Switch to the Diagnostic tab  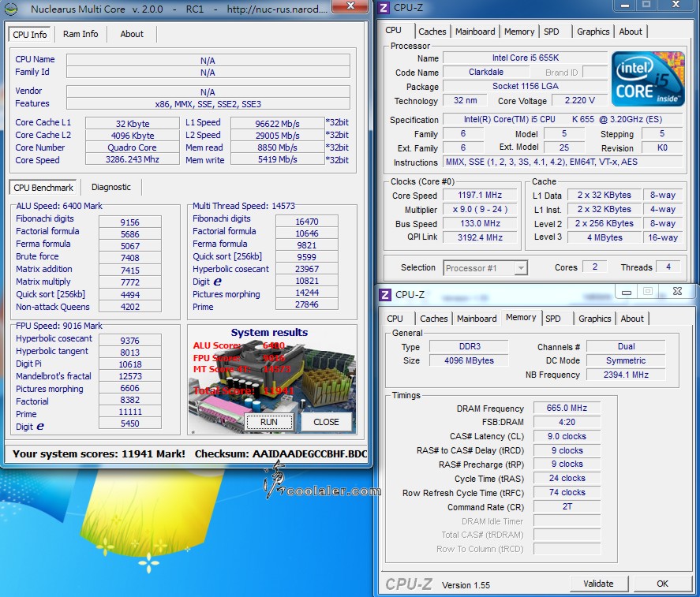coord(111,187)
